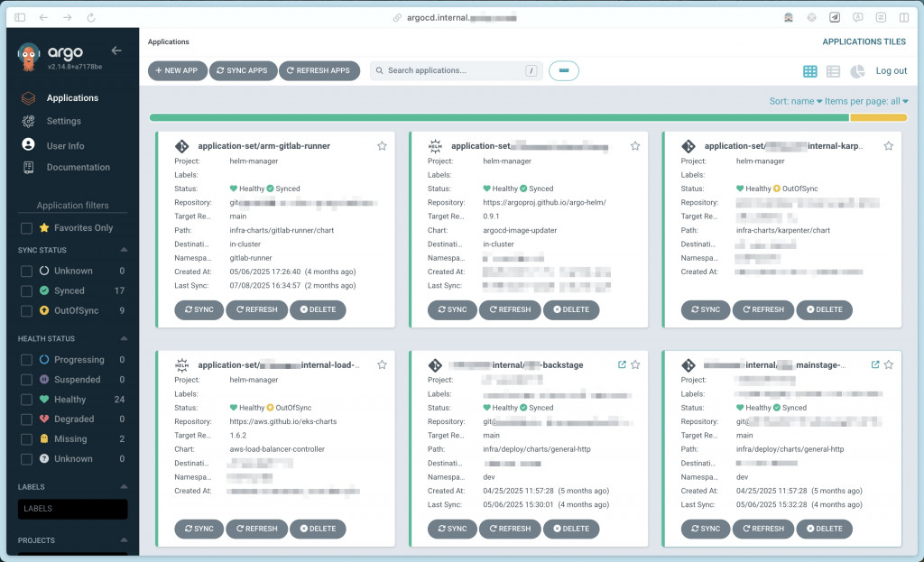Open the summary pie chart view
Image resolution: width=924 pixels, height=562 pixels.
point(857,71)
